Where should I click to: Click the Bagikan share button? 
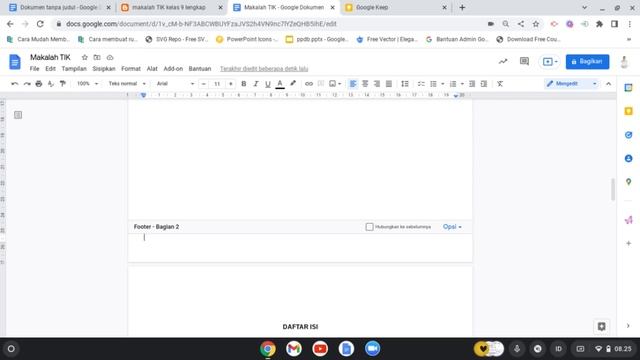587,62
